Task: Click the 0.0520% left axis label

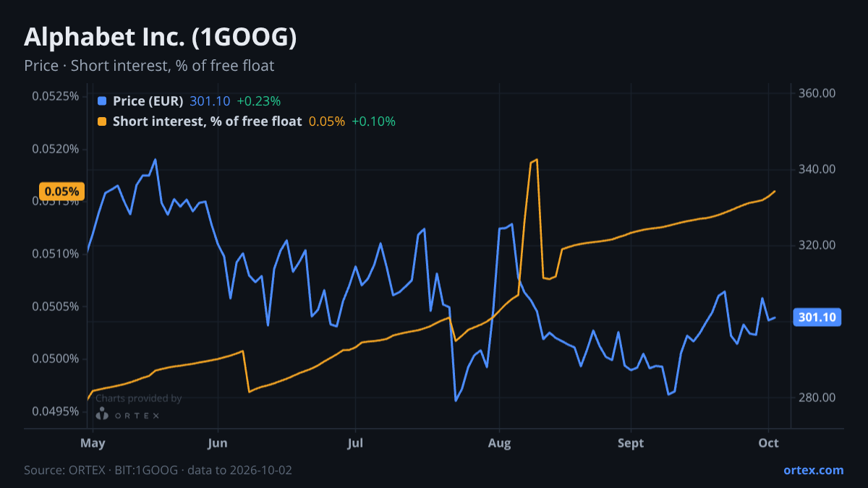Action: 55,149
